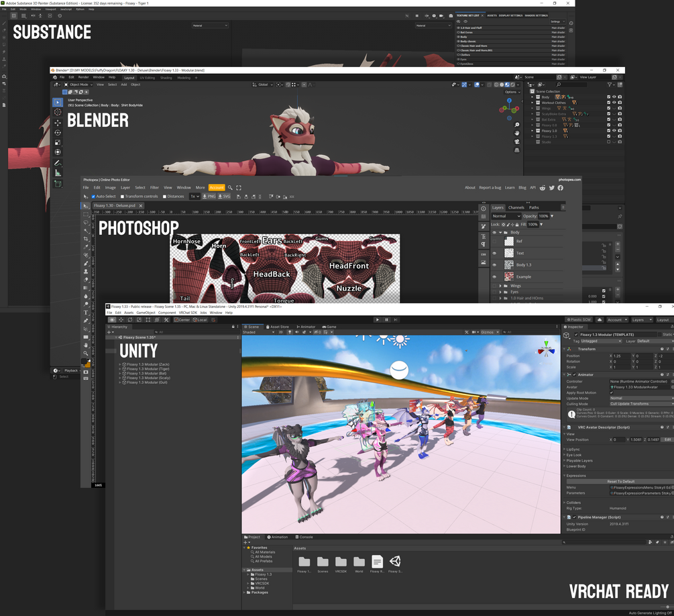Select the Cursor tool in Blender toolbar
Screen dimensions: 674x616
coord(58,112)
